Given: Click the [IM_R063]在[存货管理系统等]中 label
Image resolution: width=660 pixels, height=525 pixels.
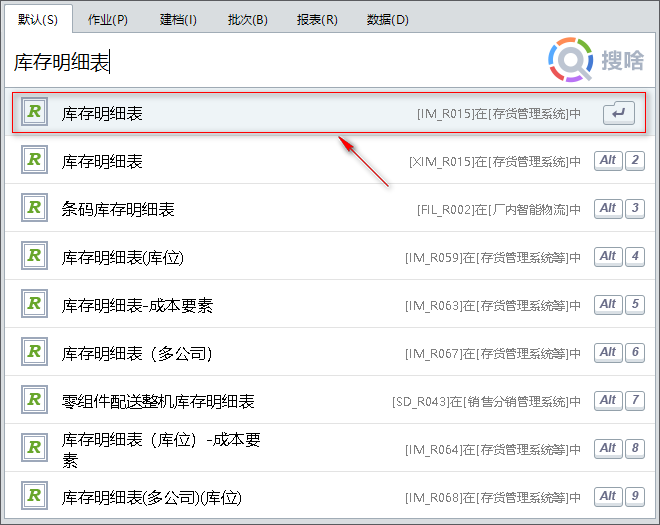Looking at the screenshot, I should click(493, 305).
